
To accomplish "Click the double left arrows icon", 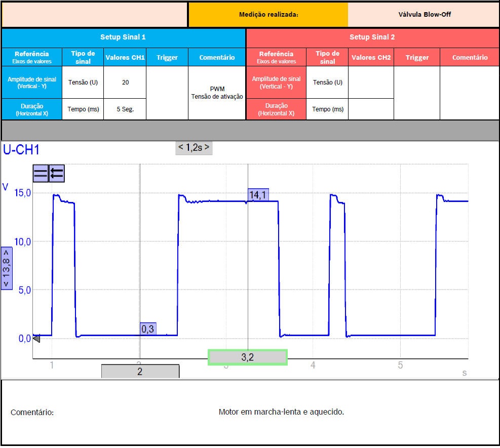I will coord(56,173).
